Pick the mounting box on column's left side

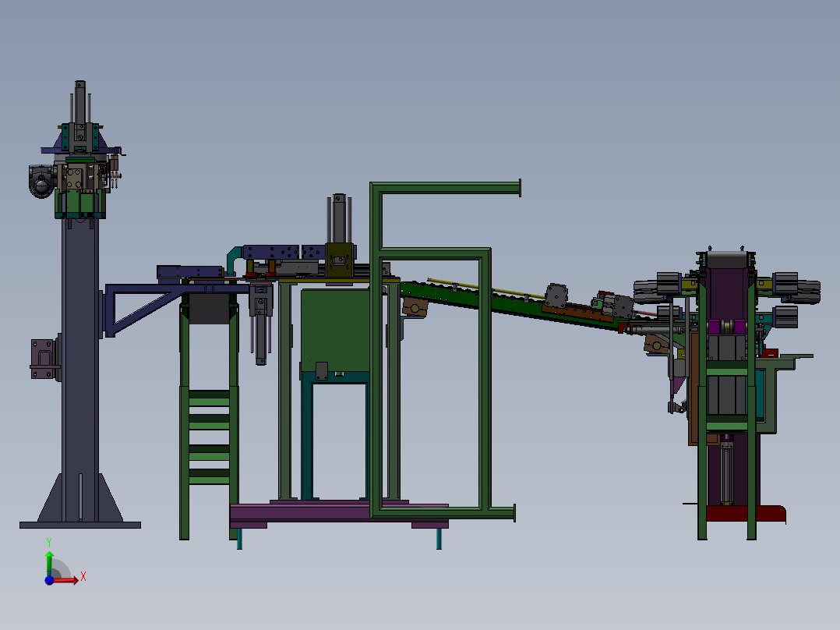click(44, 359)
